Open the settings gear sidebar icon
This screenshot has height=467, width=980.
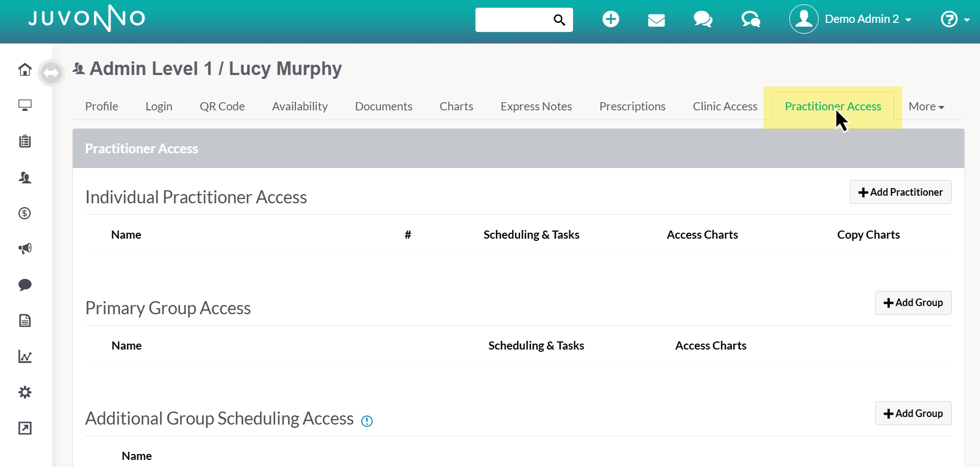[x=25, y=392]
